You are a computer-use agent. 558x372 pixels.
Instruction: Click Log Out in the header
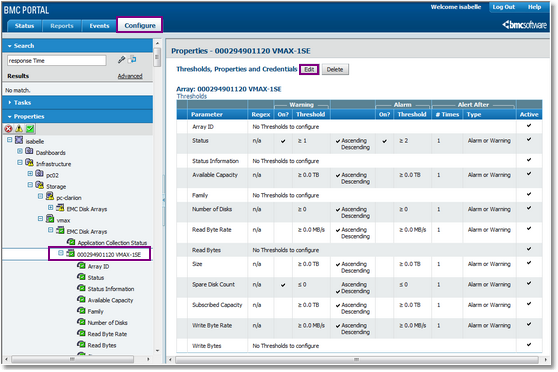(504, 7)
